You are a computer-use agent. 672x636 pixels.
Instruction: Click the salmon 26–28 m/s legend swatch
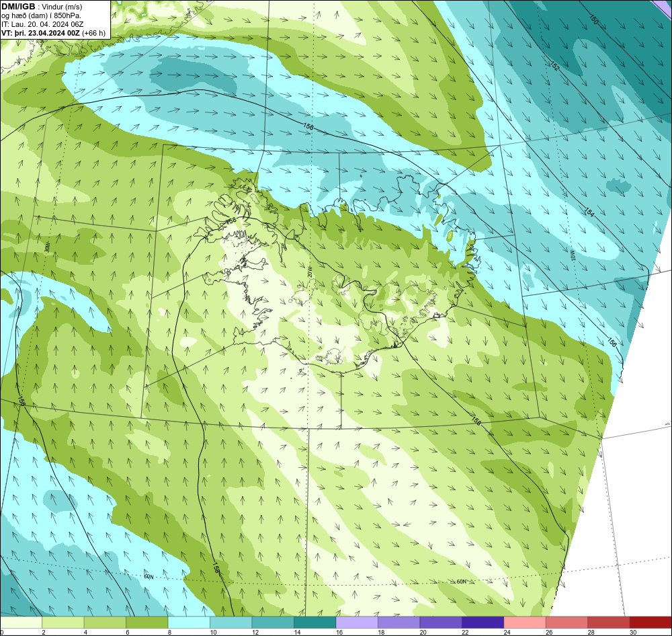[567, 623]
